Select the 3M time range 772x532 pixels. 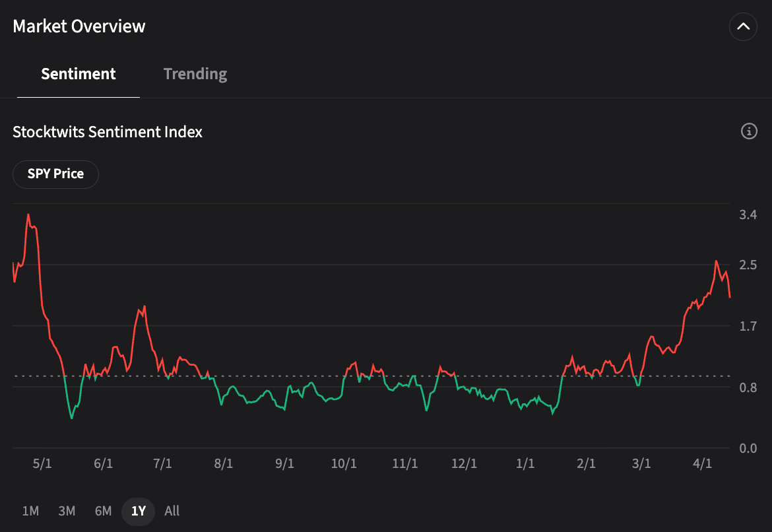(67, 511)
